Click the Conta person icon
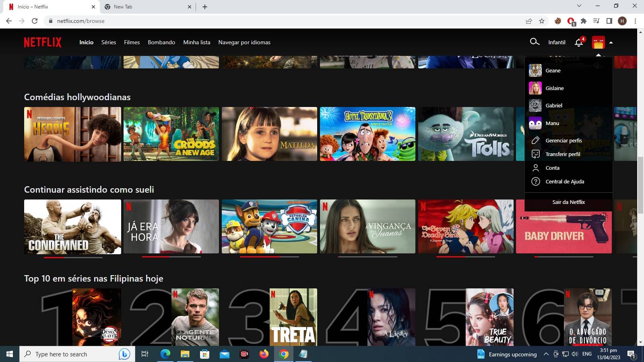The width and height of the screenshot is (644, 362). pos(535,168)
